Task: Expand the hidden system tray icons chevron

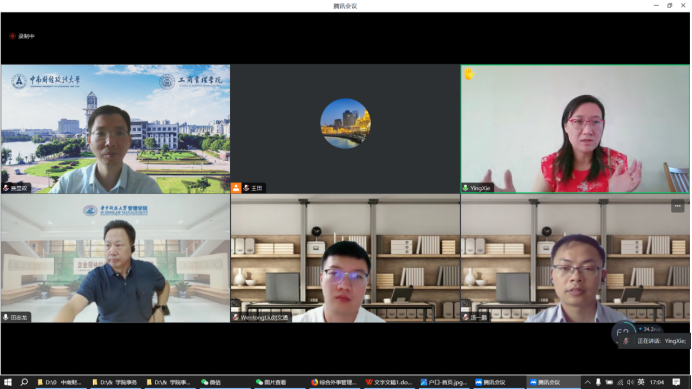Action: [587, 382]
